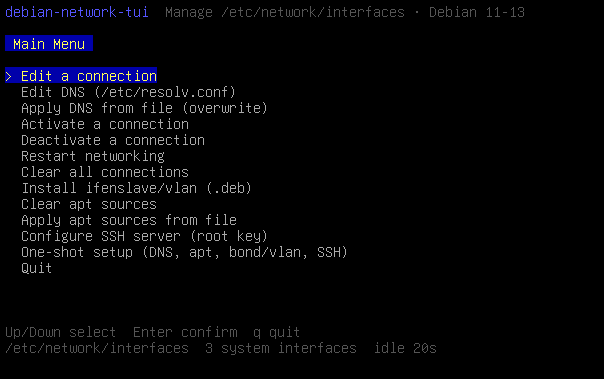Select the Edit a connection entry
This screenshot has height=379, width=604.
[x=81, y=76]
